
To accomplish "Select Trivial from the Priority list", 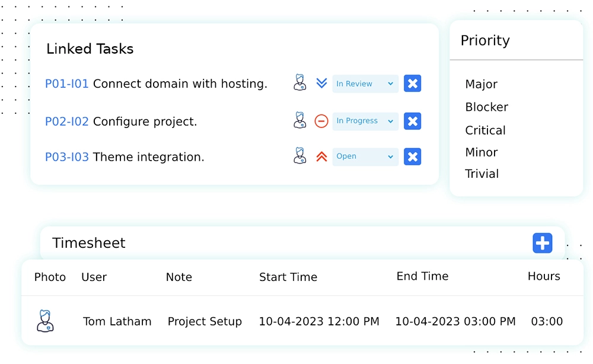I will tap(482, 173).
